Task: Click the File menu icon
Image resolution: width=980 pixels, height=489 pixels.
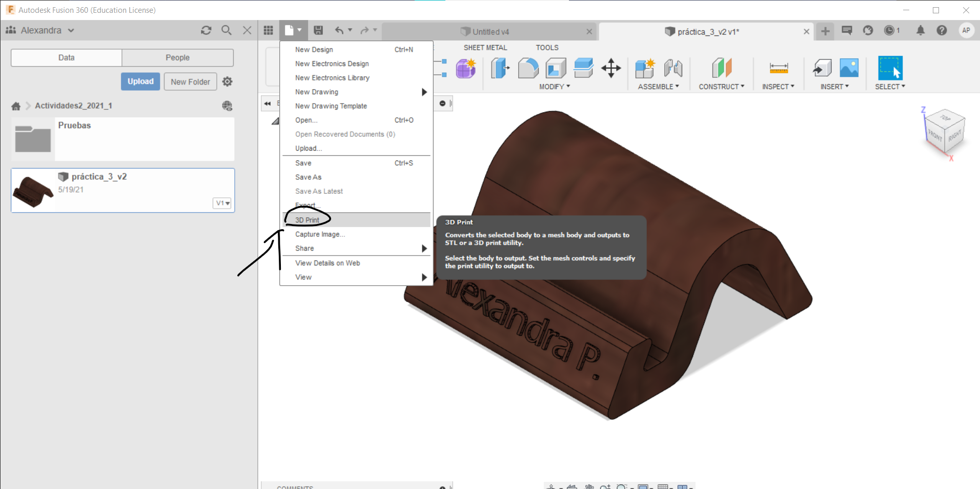Action: [x=290, y=30]
